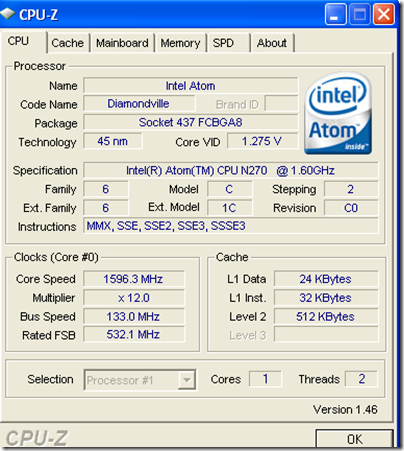This screenshot has height=451, width=404.
Task: Open the About tab
Action: pyautogui.click(x=272, y=43)
